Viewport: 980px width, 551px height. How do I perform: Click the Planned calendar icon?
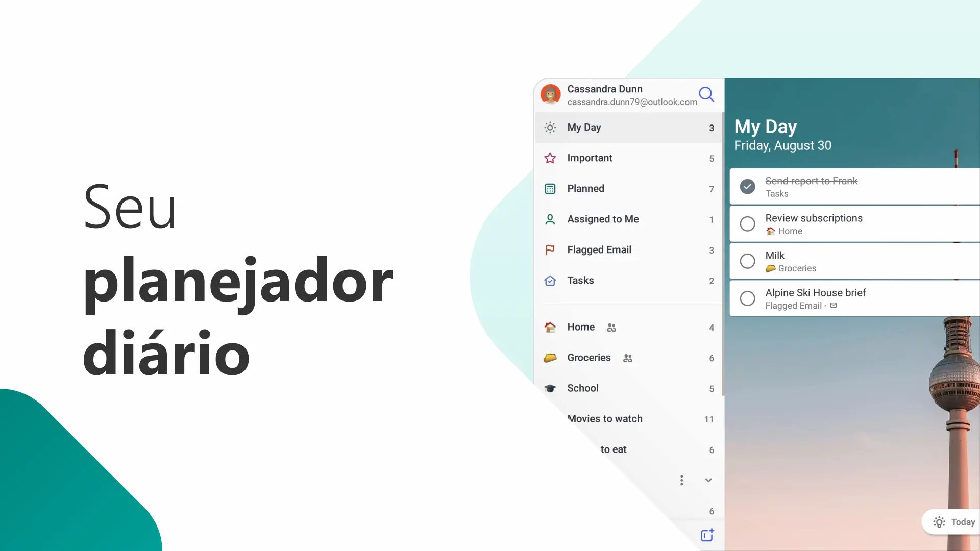coord(551,188)
